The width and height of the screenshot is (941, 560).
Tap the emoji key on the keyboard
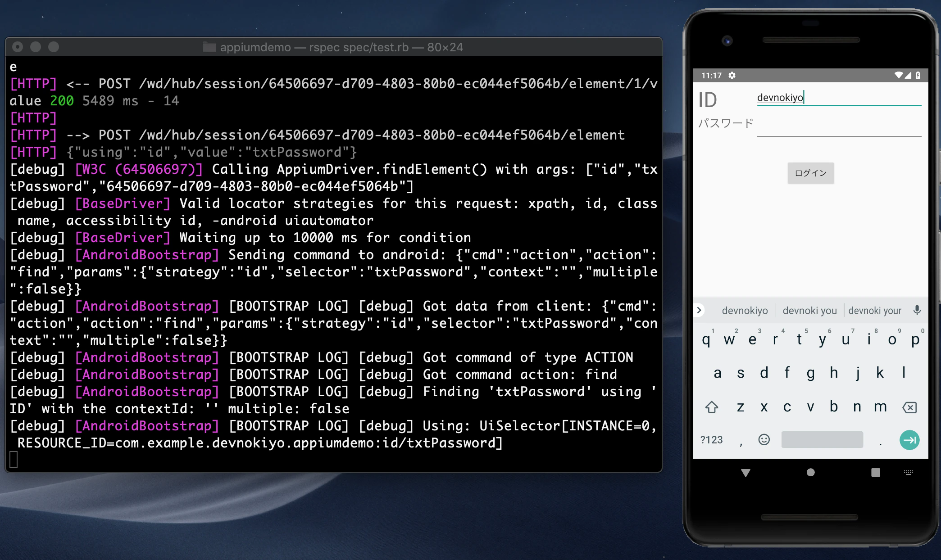[764, 439]
